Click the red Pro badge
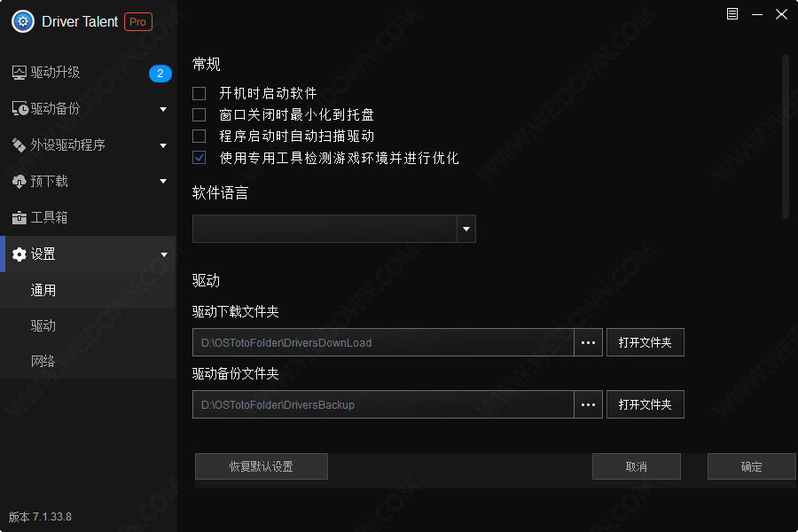The image size is (798, 532). click(138, 22)
